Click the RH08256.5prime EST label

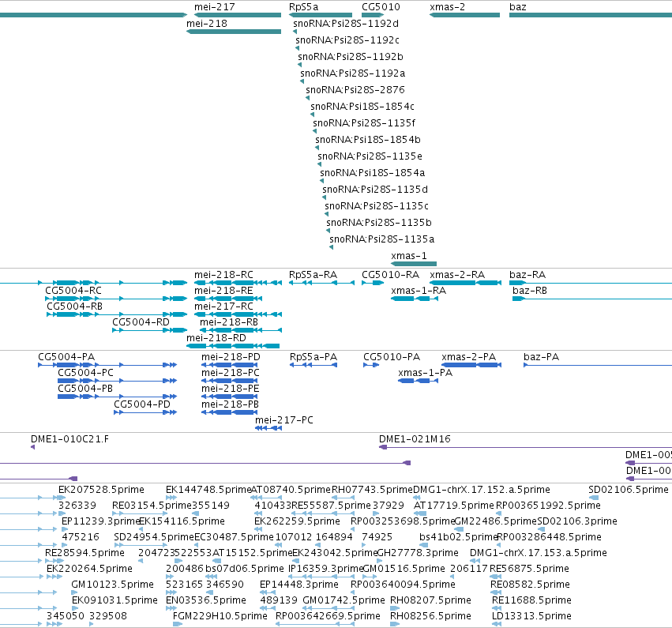pos(430,616)
